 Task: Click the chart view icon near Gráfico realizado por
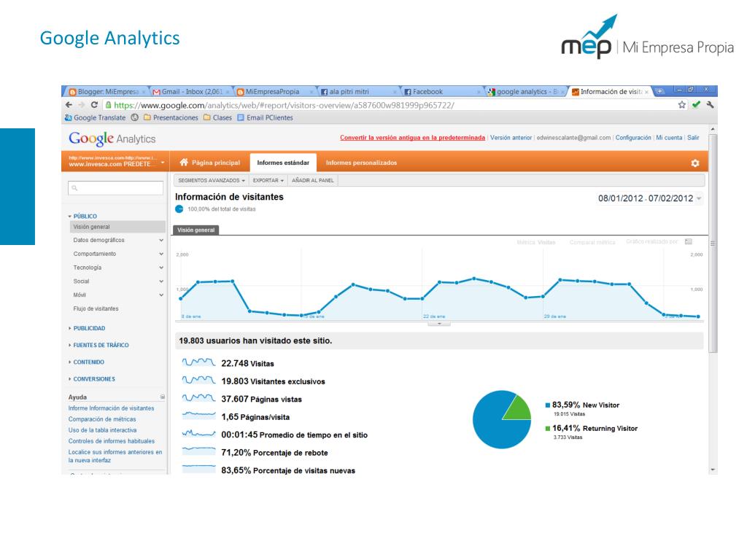689,242
